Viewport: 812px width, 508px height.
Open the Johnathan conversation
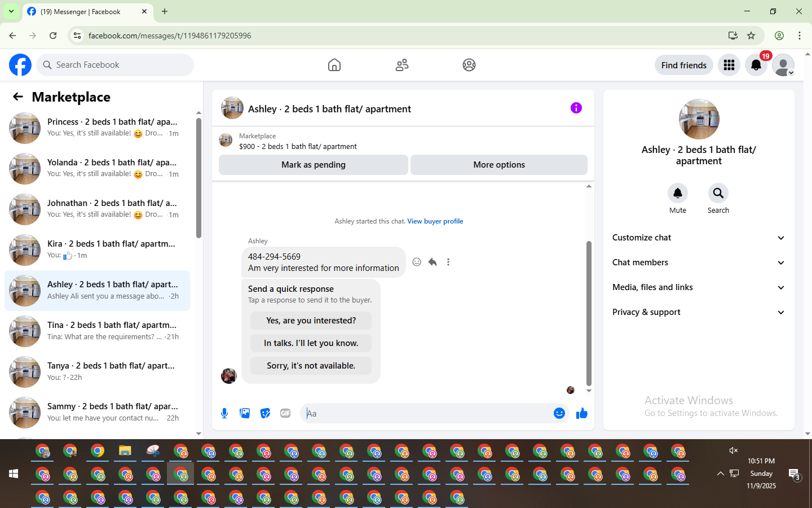click(x=97, y=209)
